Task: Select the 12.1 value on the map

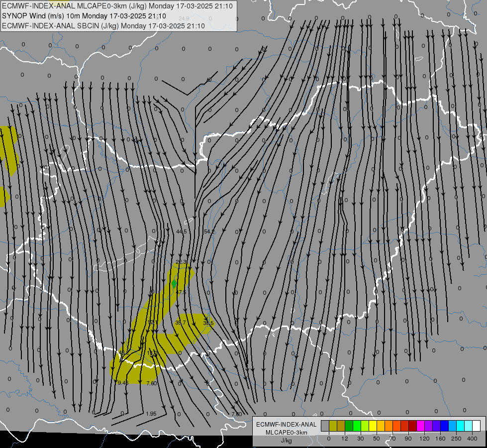Action: (x=153, y=323)
